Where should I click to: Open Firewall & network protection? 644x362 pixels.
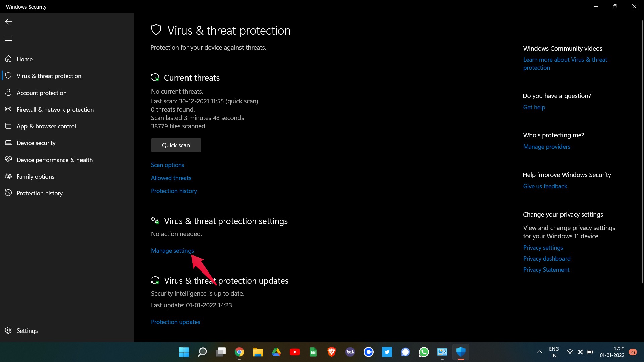pos(55,109)
